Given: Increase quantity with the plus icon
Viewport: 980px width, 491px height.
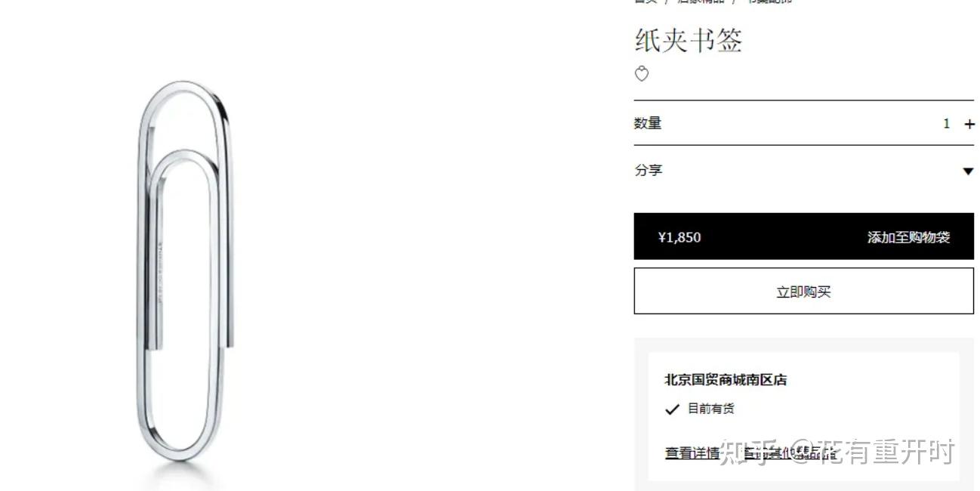Looking at the screenshot, I should tap(969, 124).
